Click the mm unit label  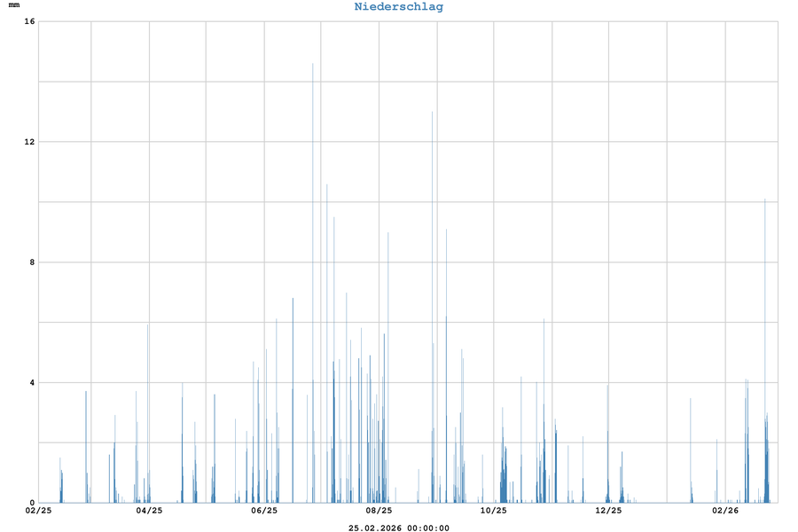click(14, 6)
